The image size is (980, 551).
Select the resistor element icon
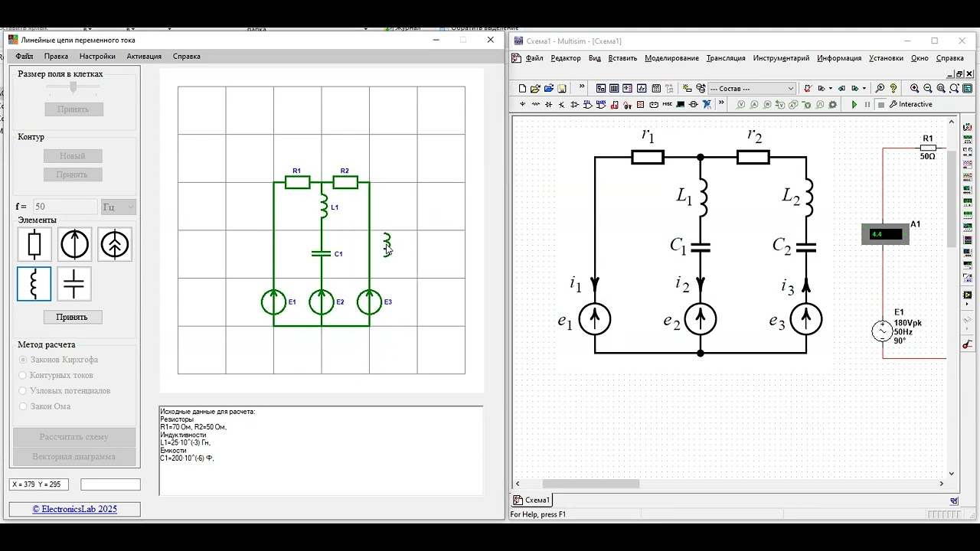[x=34, y=244]
